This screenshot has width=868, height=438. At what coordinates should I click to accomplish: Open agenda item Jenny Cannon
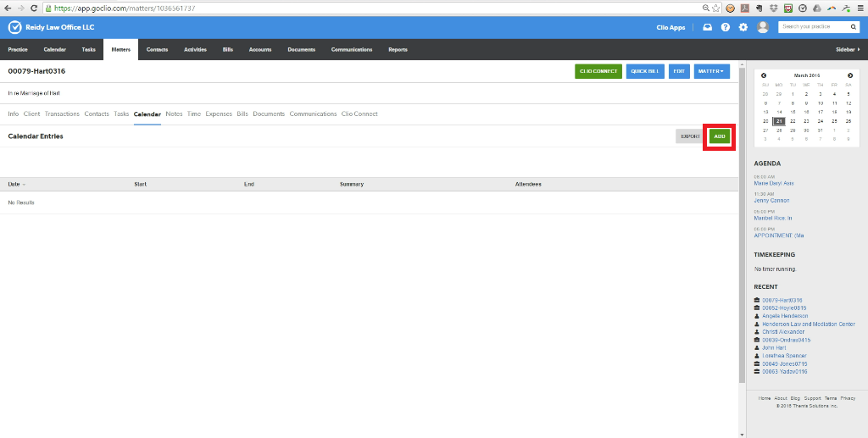771,201
